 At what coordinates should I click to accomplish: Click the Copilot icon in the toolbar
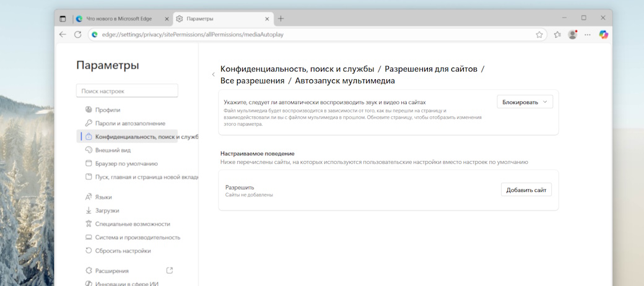[x=603, y=35]
